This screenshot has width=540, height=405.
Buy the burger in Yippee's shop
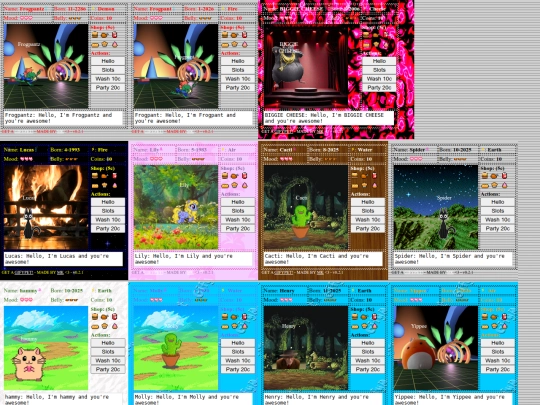[485, 316]
